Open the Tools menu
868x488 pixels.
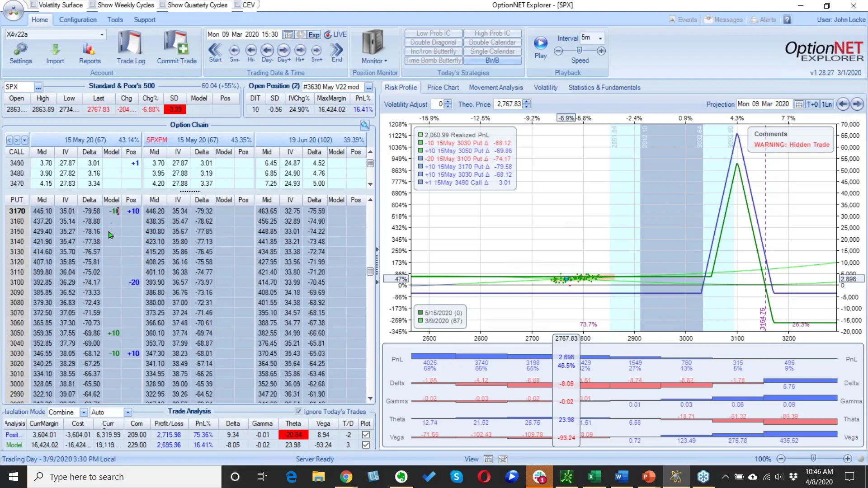pyautogui.click(x=115, y=20)
